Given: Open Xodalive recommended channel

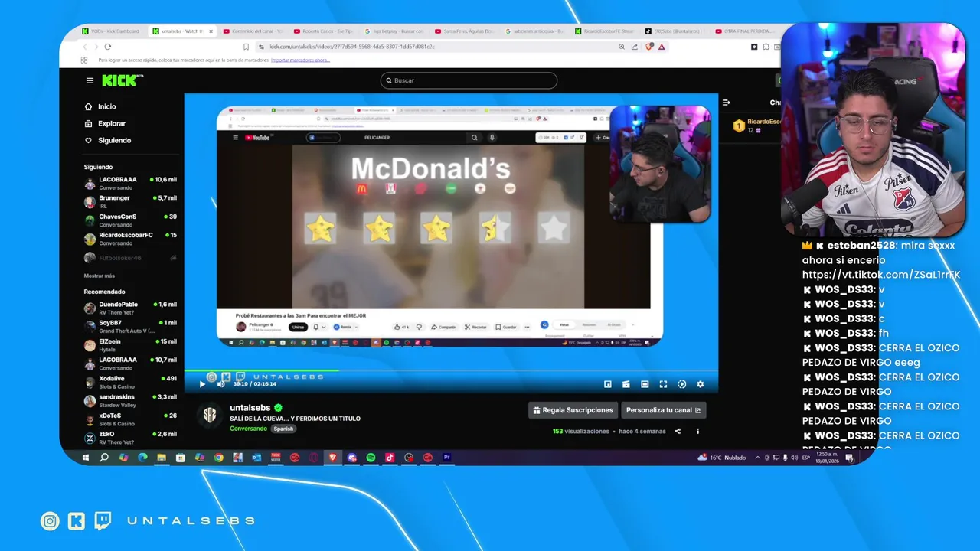Looking at the screenshot, I should point(130,382).
